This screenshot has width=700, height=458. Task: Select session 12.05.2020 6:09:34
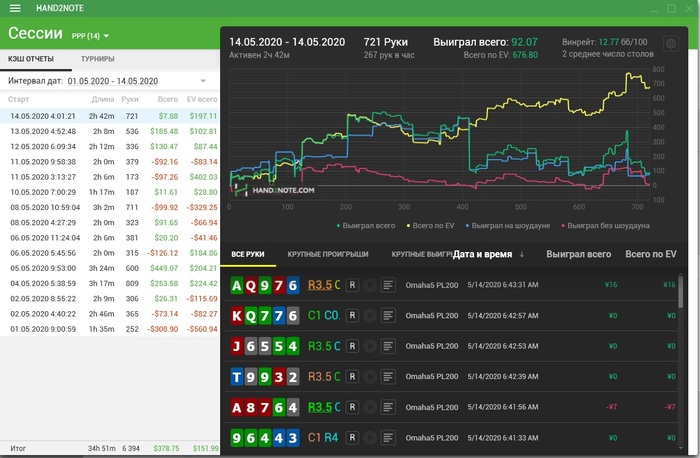click(x=109, y=146)
